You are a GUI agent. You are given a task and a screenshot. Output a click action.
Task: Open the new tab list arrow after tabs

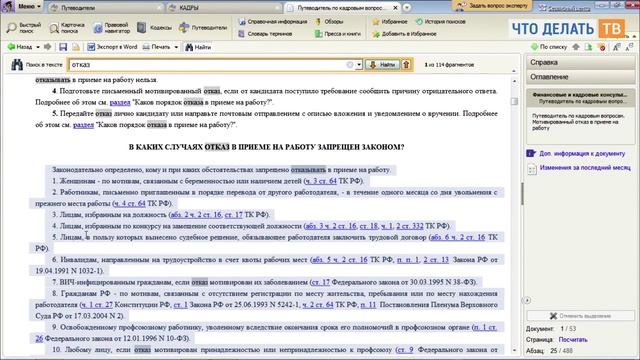pos(407,7)
